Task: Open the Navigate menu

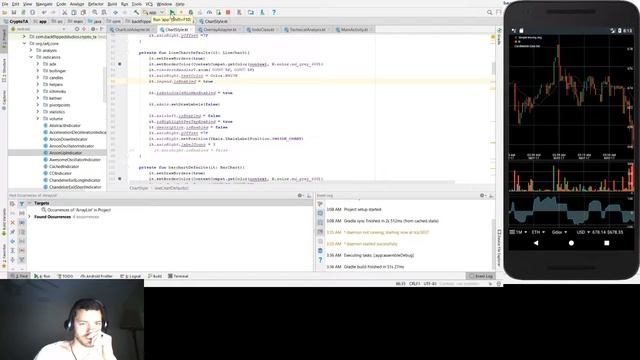Action: 44,4
